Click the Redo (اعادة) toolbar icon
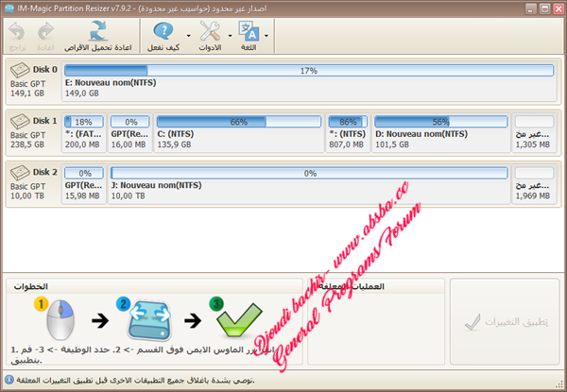Viewport: 567px width, 392px height. (x=45, y=32)
